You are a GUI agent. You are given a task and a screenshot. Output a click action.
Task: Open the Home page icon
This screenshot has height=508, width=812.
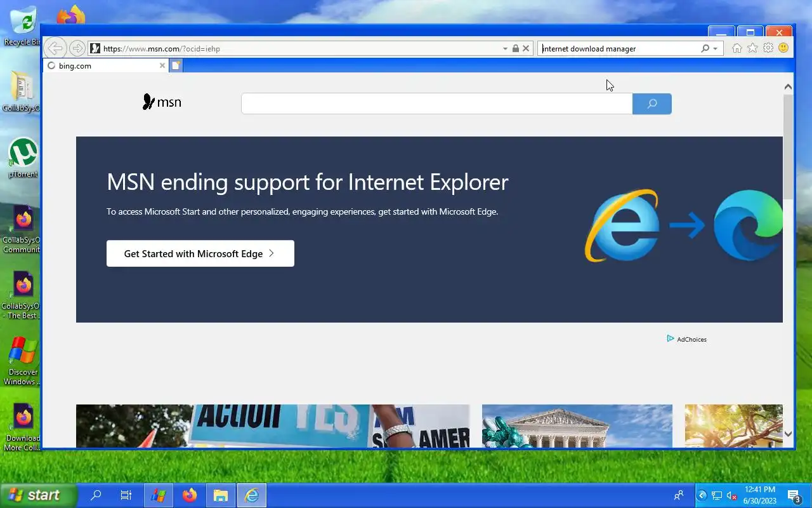click(x=737, y=48)
